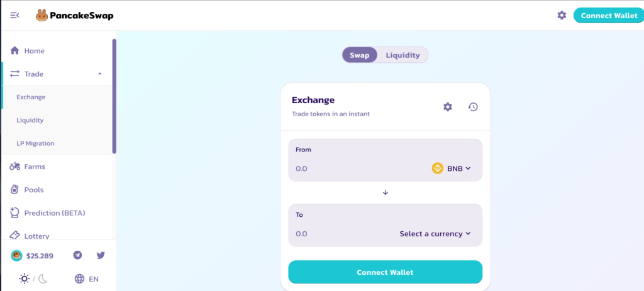Click the large Connect Wallet button
Screen dimensions: 644x291
pyautogui.click(x=385, y=272)
